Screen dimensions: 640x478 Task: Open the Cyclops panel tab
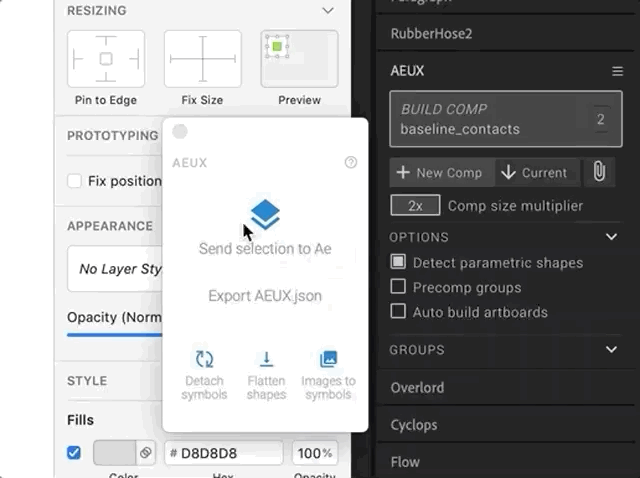(x=414, y=425)
